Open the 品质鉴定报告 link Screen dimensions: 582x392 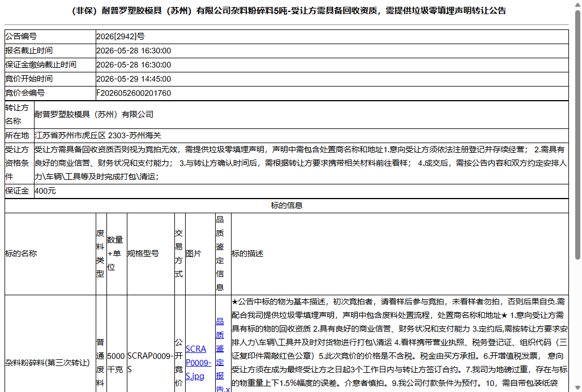222,355
